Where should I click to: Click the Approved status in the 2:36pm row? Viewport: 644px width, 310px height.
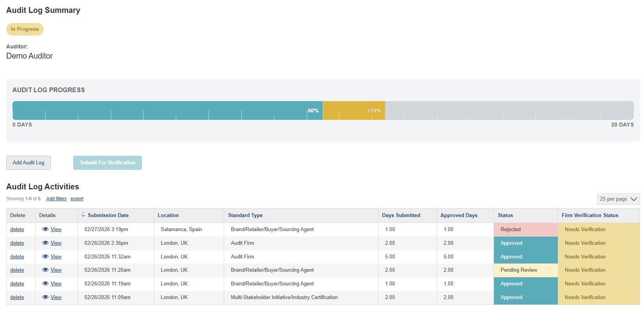[526, 243]
